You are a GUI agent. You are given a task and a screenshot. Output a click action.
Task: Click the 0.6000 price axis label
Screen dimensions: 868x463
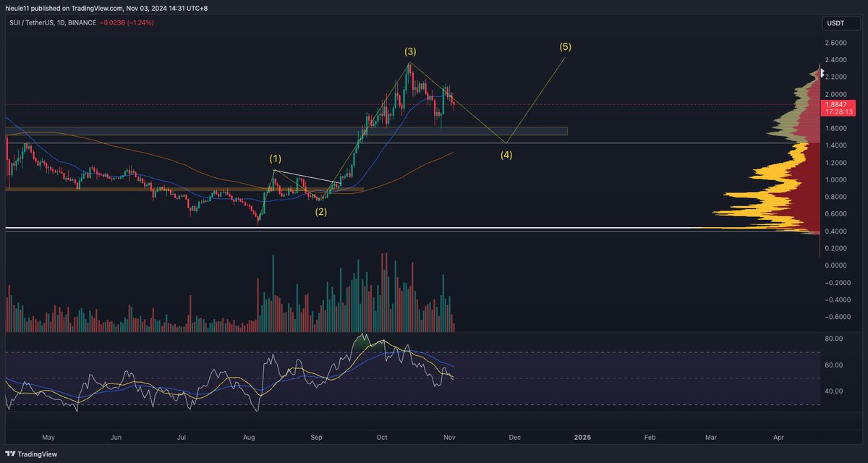835,214
